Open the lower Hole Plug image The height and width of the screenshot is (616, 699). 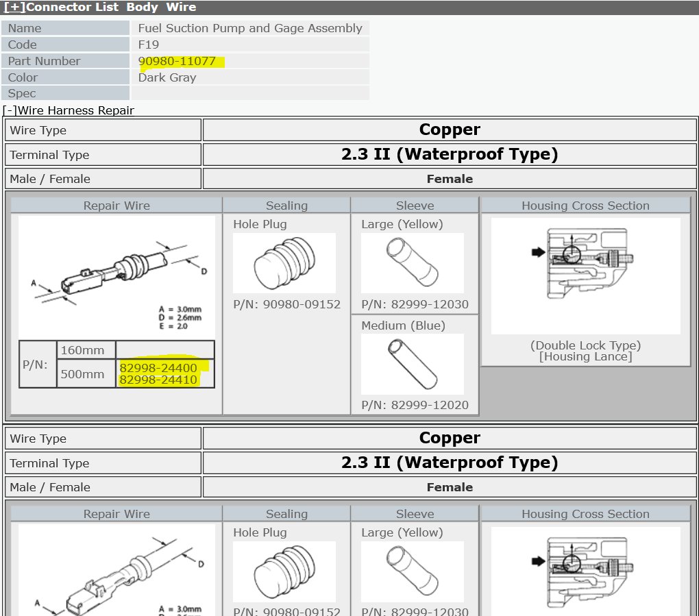click(x=284, y=571)
